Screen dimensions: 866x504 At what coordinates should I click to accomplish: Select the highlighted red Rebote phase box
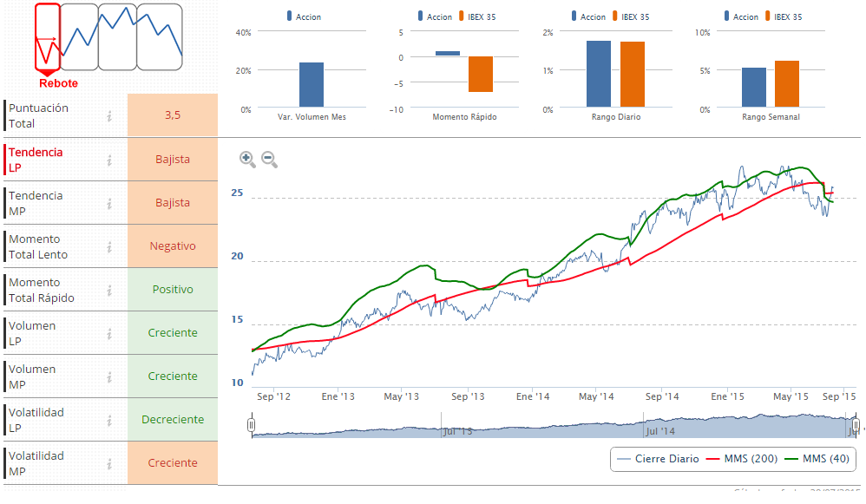point(48,36)
